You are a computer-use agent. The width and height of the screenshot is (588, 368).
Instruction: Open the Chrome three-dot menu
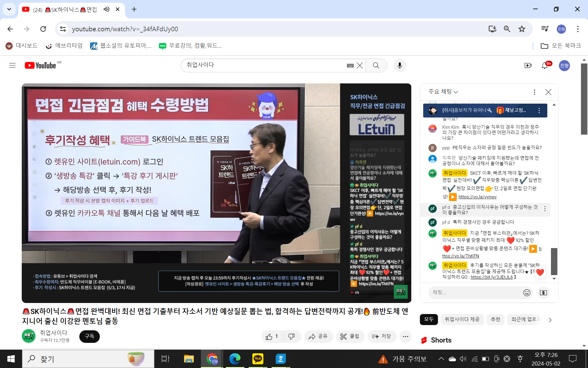pos(578,29)
